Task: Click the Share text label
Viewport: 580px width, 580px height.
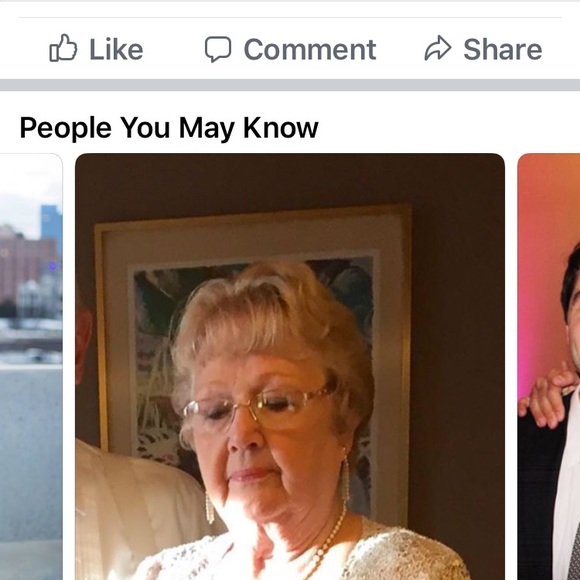Action: pyautogui.click(x=503, y=49)
